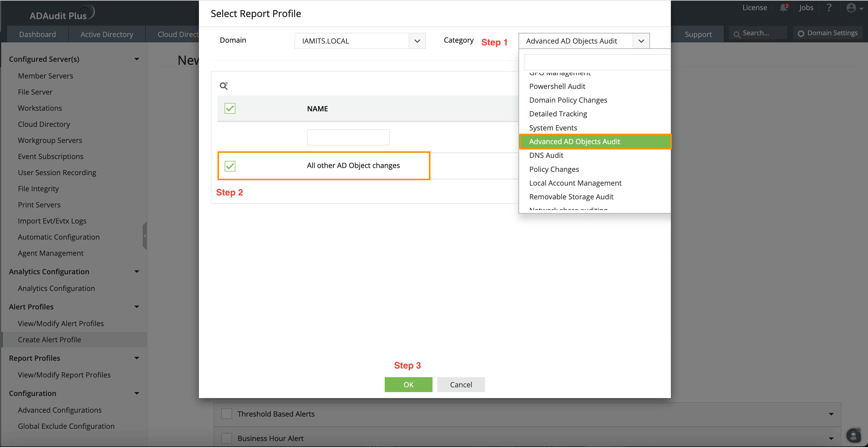Open the user account avatar menu
The width and height of the screenshot is (868, 447).
[x=852, y=8]
